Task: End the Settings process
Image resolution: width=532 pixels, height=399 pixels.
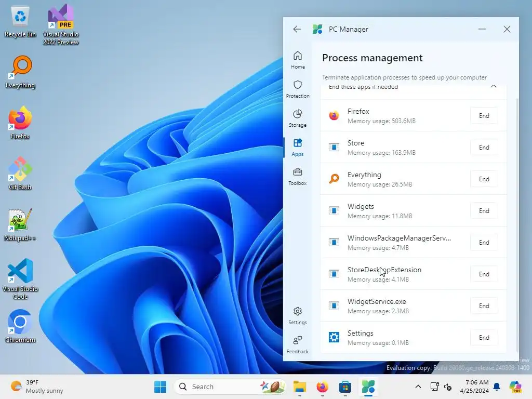Action: (484, 338)
